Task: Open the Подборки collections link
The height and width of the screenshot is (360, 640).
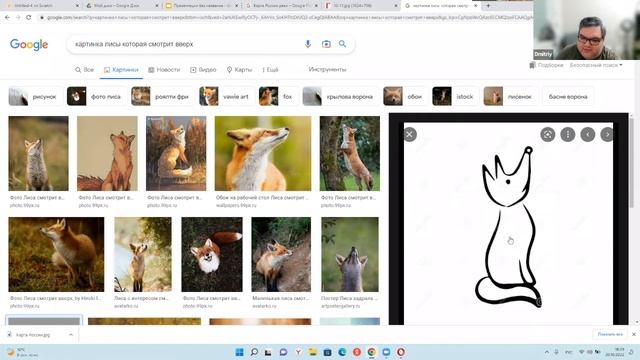Action: click(546, 65)
